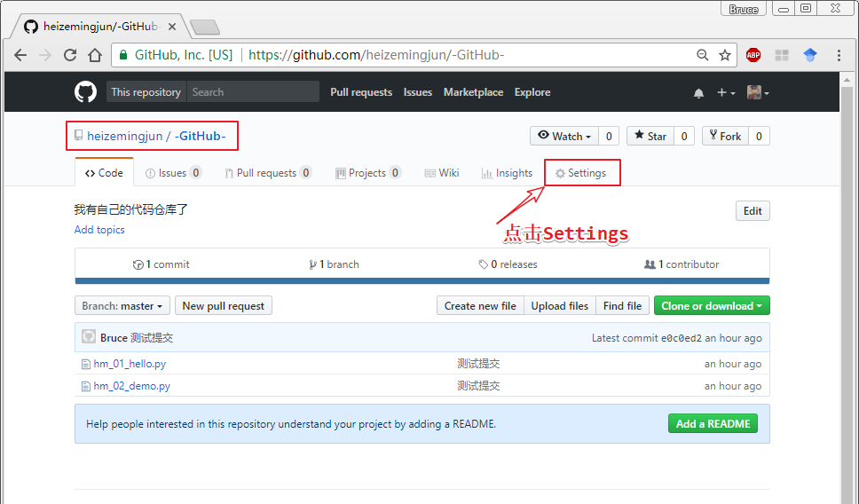
Task: Open the -GitHub- repository name link
Action: click(x=200, y=136)
